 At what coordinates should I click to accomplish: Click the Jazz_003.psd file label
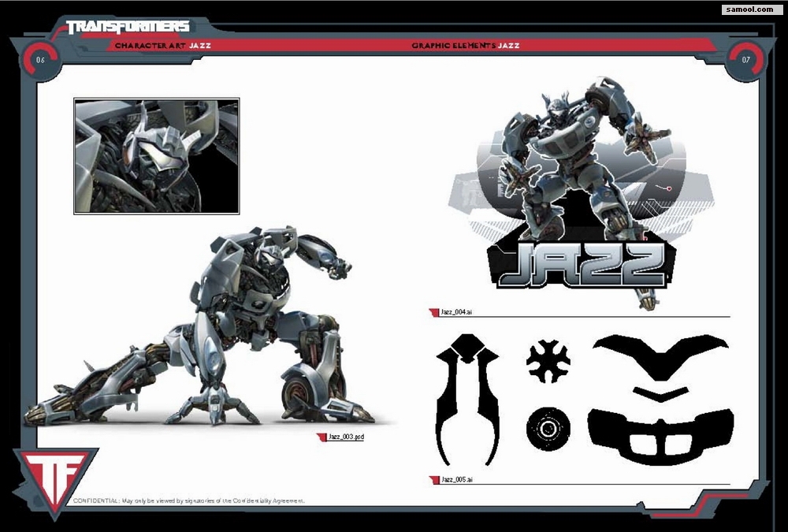click(x=346, y=437)
